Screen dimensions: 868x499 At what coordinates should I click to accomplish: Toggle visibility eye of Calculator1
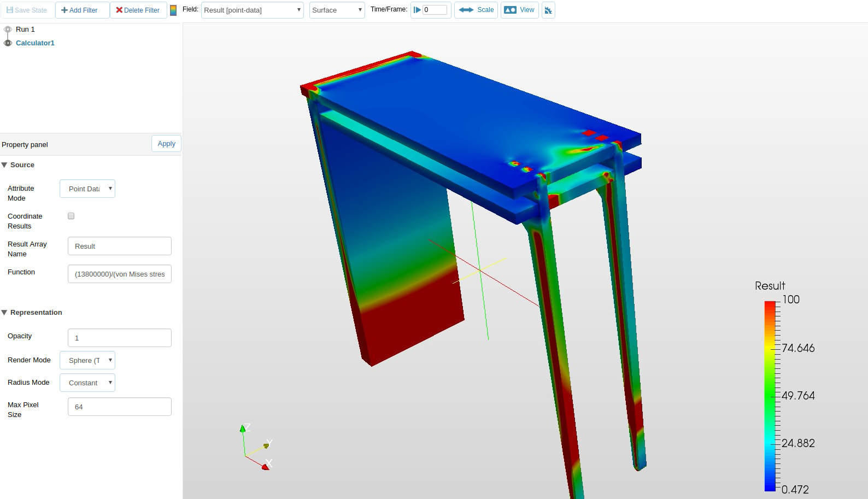click(8, 43)
